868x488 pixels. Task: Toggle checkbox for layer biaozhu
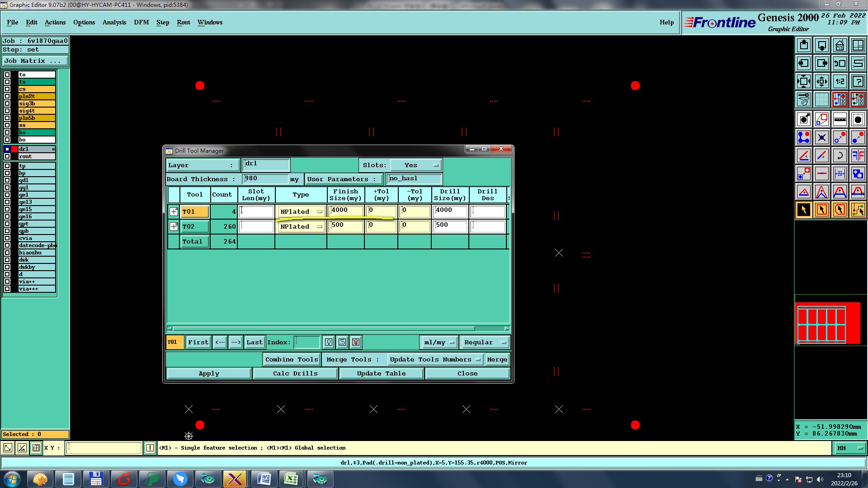(7, 253)
